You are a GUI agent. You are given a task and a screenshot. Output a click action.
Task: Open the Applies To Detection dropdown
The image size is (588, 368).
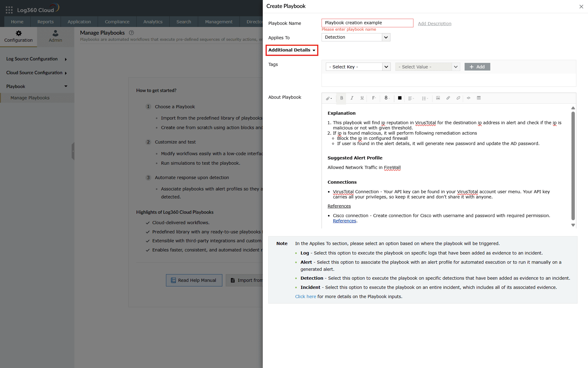pos(356,37)
